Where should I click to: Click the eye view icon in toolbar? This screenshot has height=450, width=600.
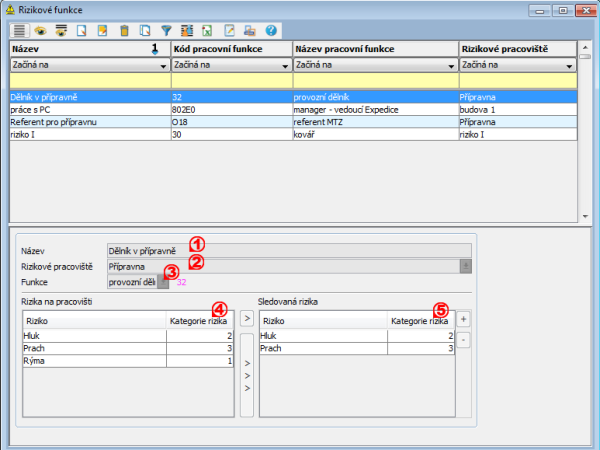pyautogui.click(x=41, y=31)
